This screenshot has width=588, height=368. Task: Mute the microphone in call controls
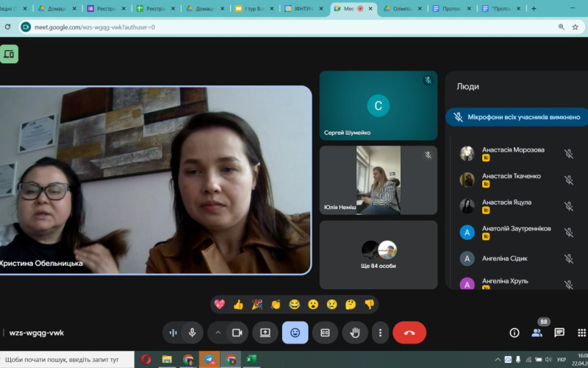click(x=192, y=333)
